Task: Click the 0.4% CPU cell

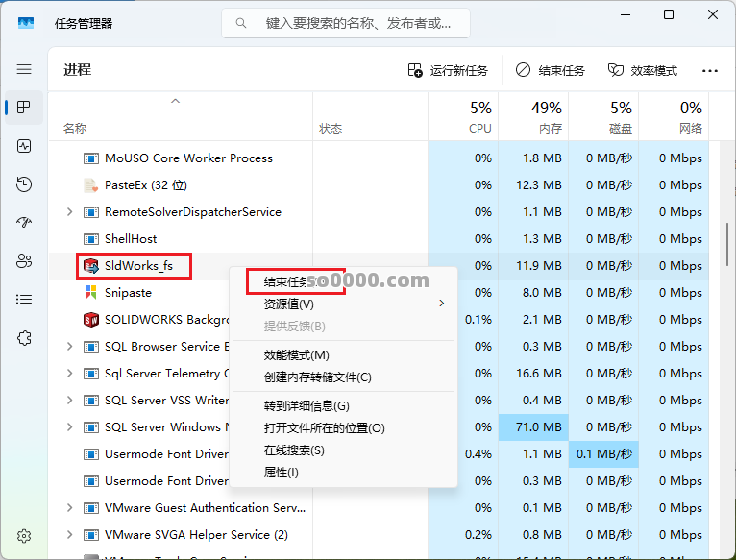Action: coord(463,454)
